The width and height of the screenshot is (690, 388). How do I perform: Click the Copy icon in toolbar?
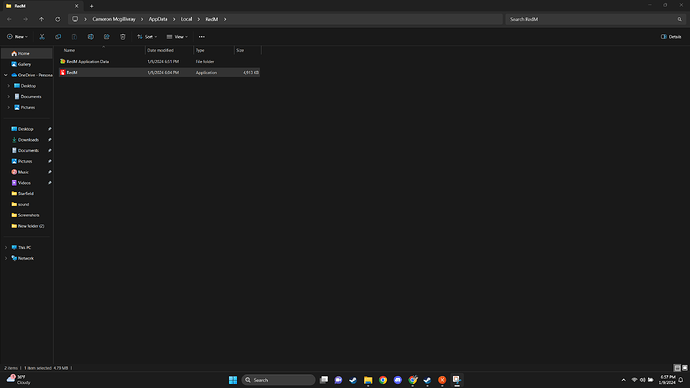58,37
